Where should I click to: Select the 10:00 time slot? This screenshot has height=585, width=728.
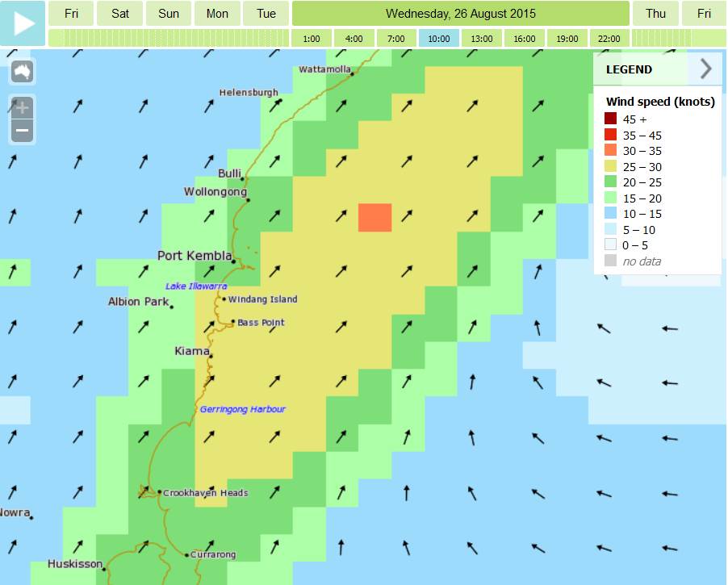pos(438,39)
